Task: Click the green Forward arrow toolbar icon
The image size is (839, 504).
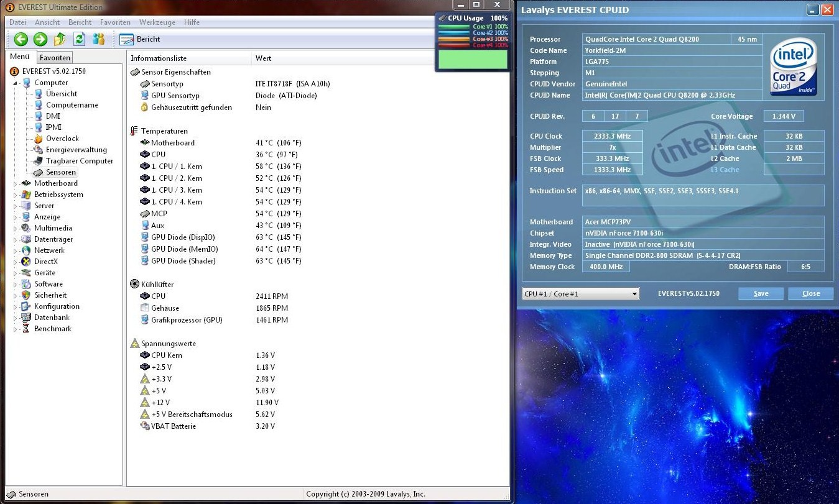Action: (40, 39)
